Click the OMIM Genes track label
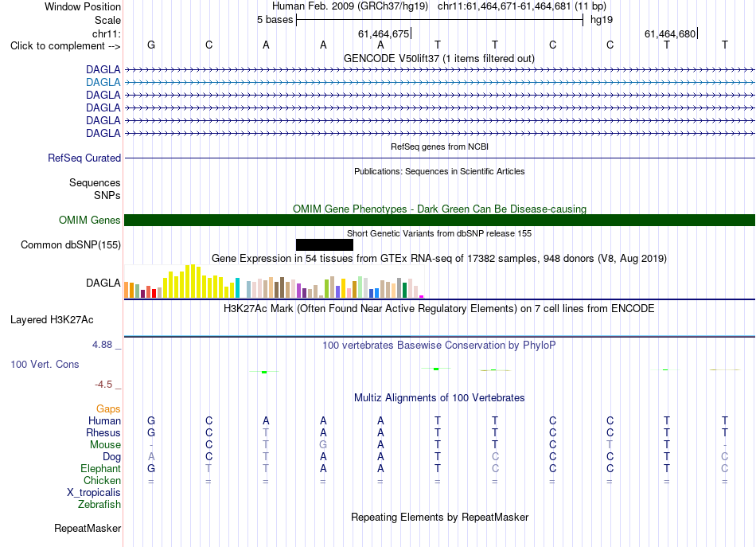 (x=90, y=221)
